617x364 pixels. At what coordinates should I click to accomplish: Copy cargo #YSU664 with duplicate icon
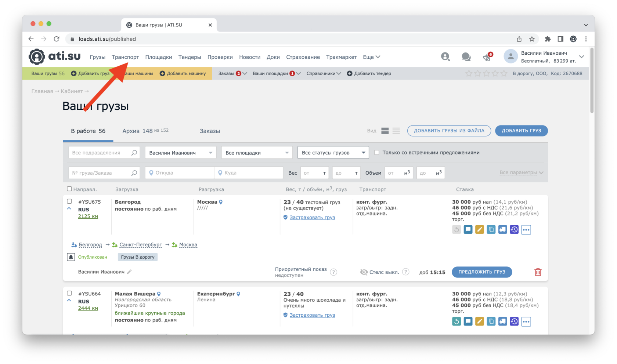click(491, 321)
